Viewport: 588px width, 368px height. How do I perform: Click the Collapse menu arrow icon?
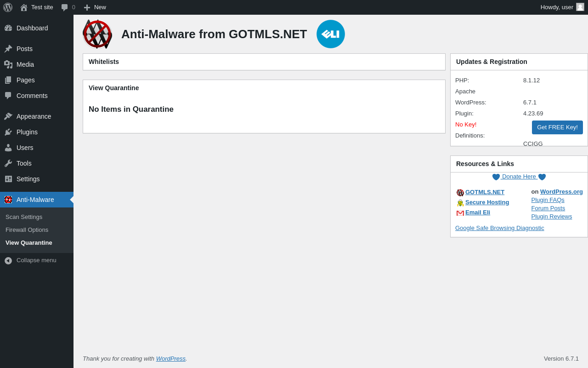pos(8,260)
